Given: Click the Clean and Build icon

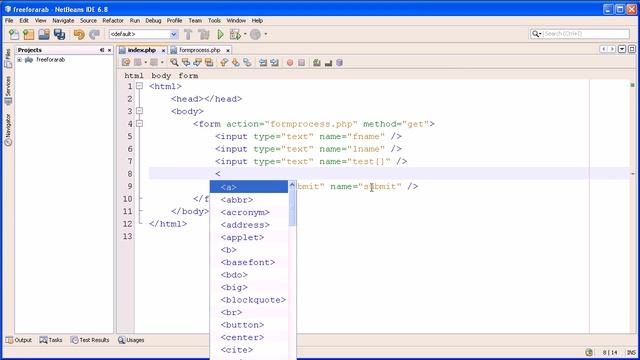Looking at the screenshot, I should 204,34.
